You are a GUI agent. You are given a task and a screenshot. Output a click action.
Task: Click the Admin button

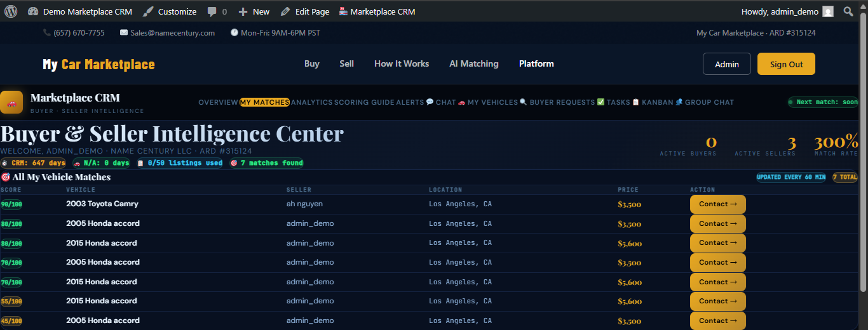[x=726, y=64]
